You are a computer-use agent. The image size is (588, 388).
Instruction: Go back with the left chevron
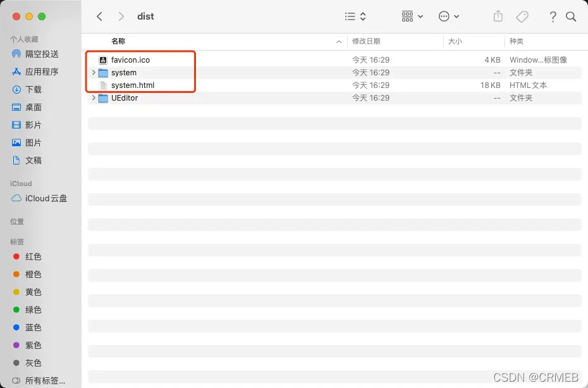pos(99,16)
